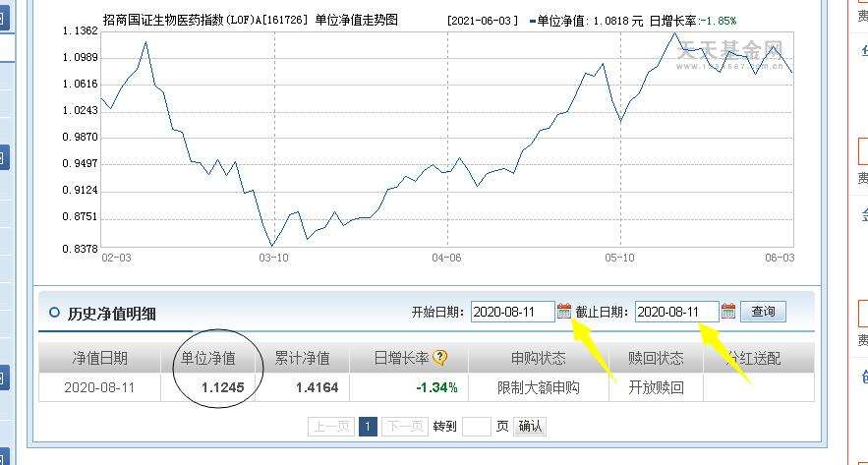
Task: Click the 查询 button
Action: coord(763,311)
